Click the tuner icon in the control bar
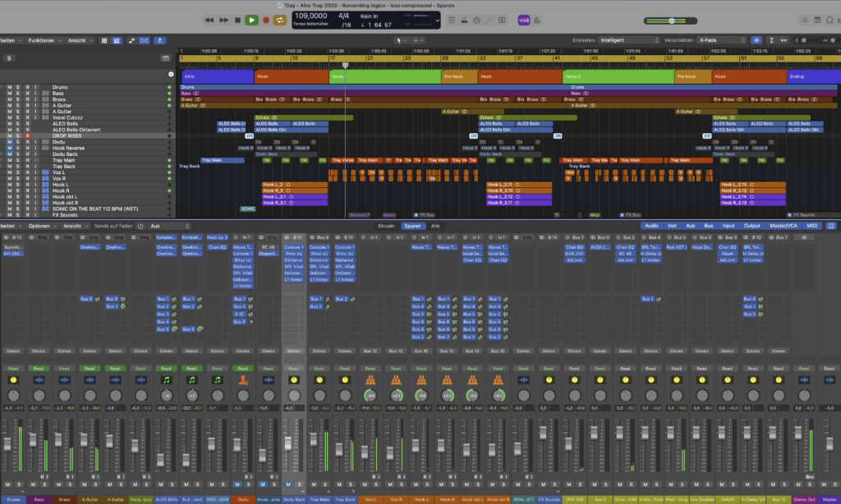Viewport: 841px width, 504px height. [489, 21]
